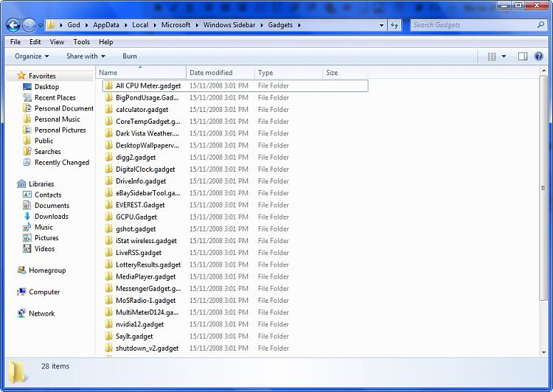Click the DriveInfo.gadget folder icon

click(x=109, y=181)
